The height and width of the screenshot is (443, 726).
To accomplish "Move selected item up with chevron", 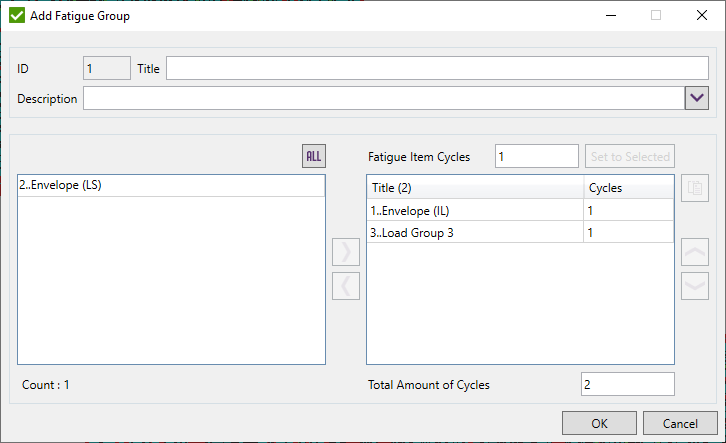I will point(694,252).
